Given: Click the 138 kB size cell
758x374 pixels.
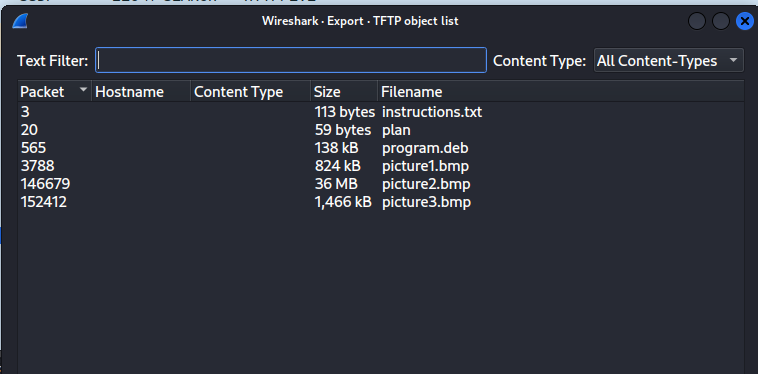Looking at the screenshot, I should [336, 148].
